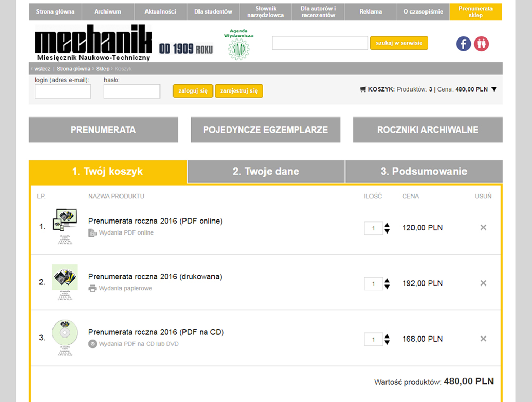
Task: Increase quantity of PDF na CD subscription
Action: 387,336
